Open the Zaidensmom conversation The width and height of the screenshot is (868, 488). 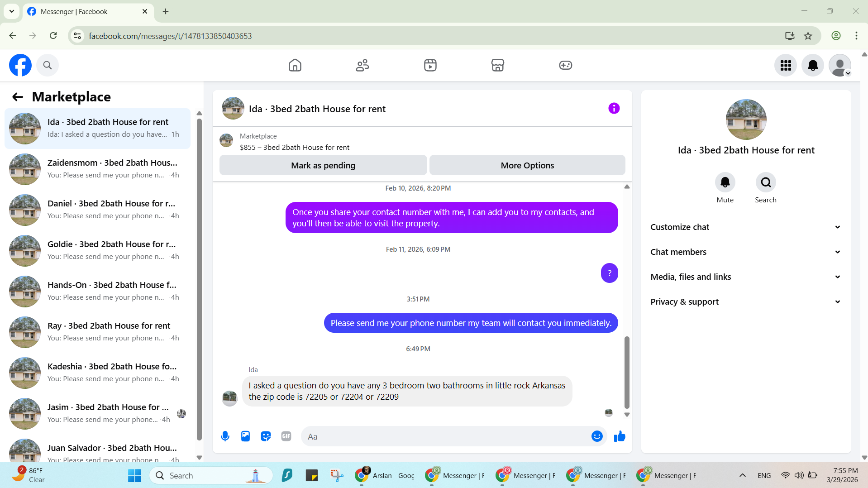tap(98, 169)
